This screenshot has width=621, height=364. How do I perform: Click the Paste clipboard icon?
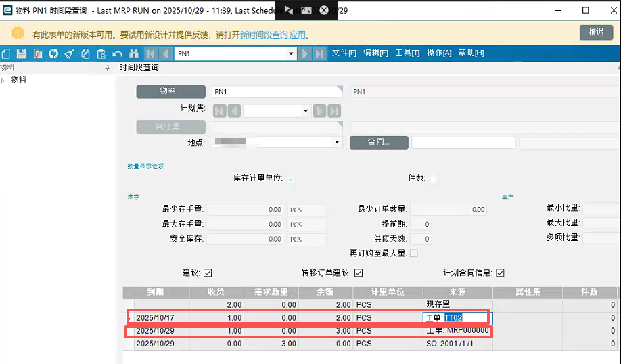point(101,53)
